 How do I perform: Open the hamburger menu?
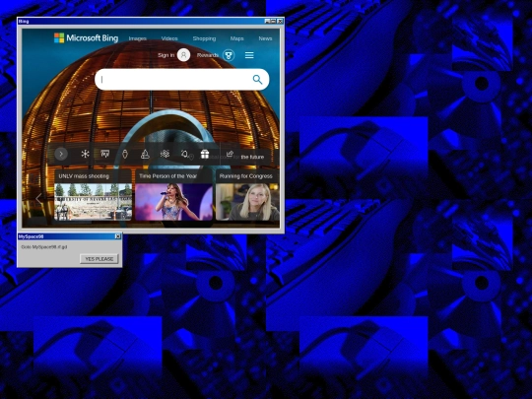tap(249, 55)
